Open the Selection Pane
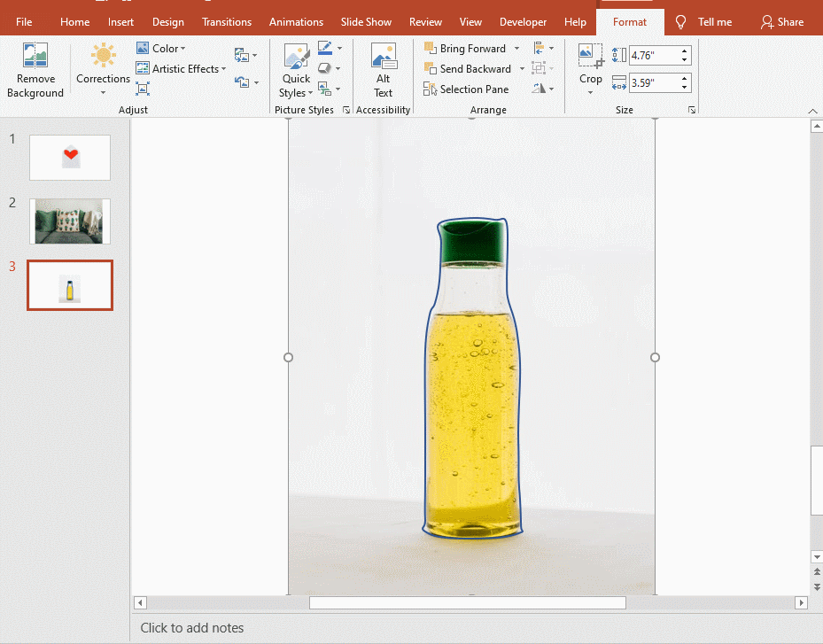This screenshot has width=823, height=644. pos(466,89)
